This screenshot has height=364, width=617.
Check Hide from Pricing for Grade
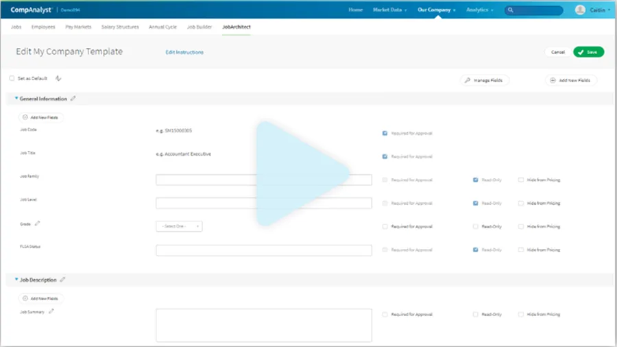pos(521,227)
